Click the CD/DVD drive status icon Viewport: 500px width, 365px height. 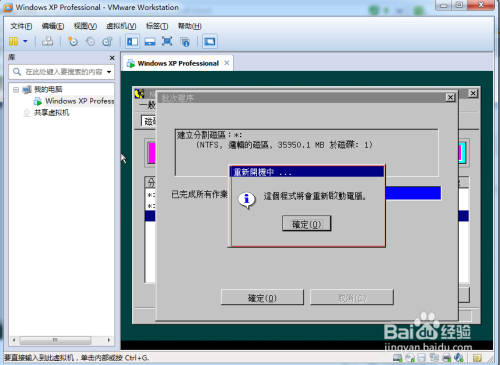coord(410,358)
